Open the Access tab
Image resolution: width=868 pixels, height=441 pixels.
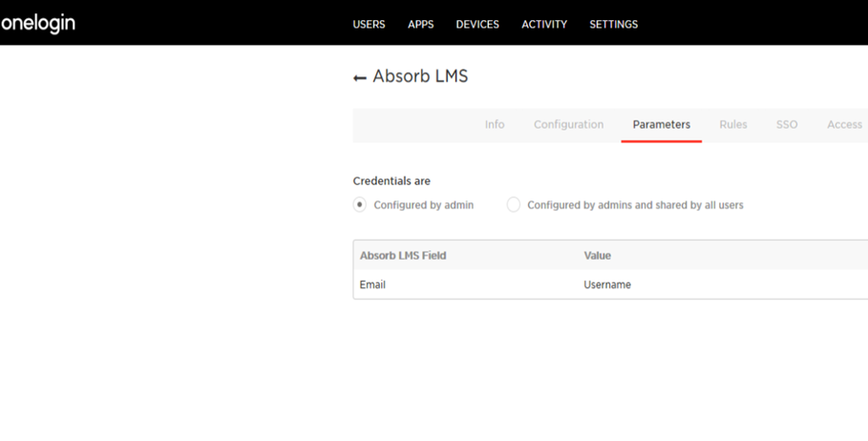844,124
